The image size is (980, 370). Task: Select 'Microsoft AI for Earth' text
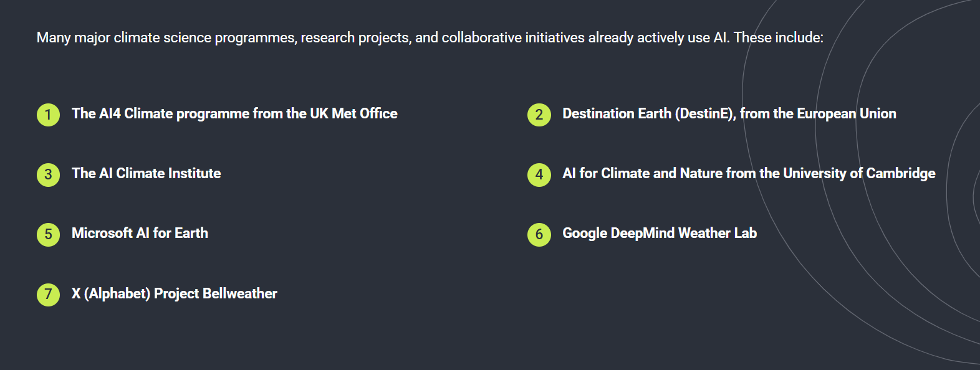pyautogui.click(x=140, y=233)
